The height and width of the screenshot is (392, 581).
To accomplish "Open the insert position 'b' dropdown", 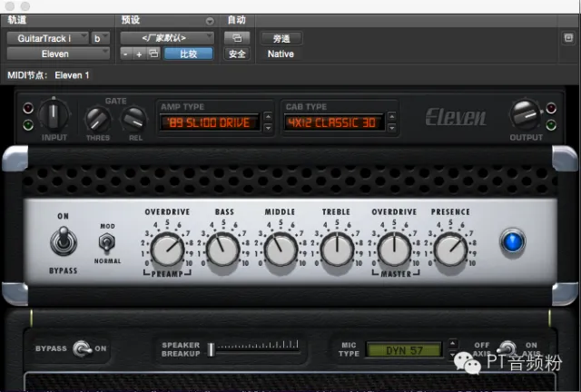I will click(101, 38).
